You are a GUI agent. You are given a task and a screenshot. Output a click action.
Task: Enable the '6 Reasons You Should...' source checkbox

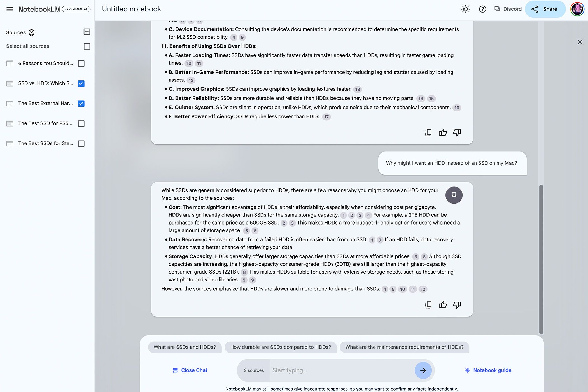click(81, 64)
